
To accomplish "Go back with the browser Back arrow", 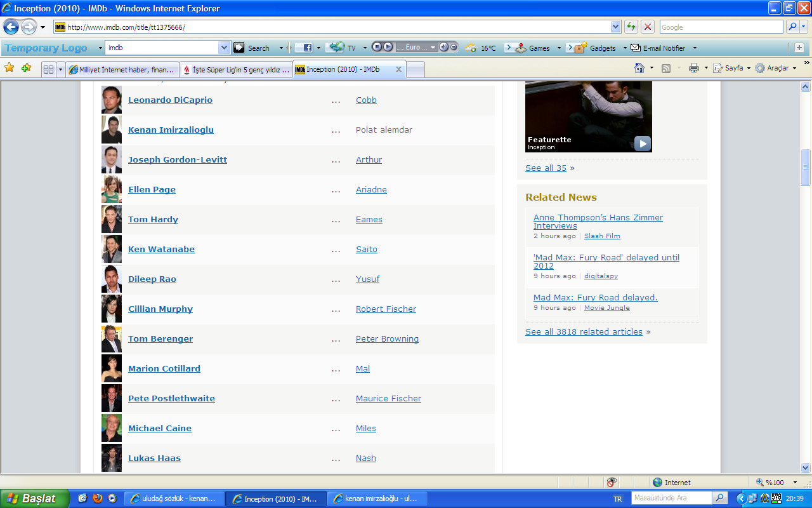I will click(x=11, y=27).
